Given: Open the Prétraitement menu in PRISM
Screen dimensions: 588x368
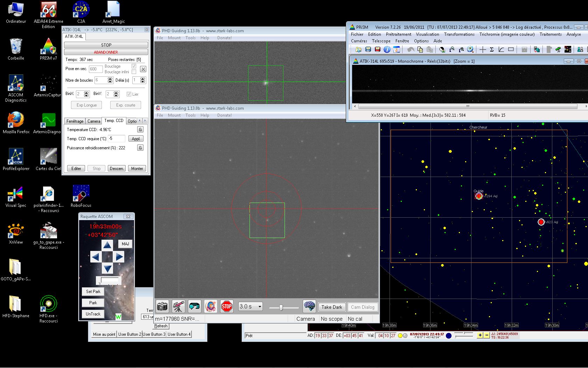Looking at the screenshot, I should tap(398, 34).
